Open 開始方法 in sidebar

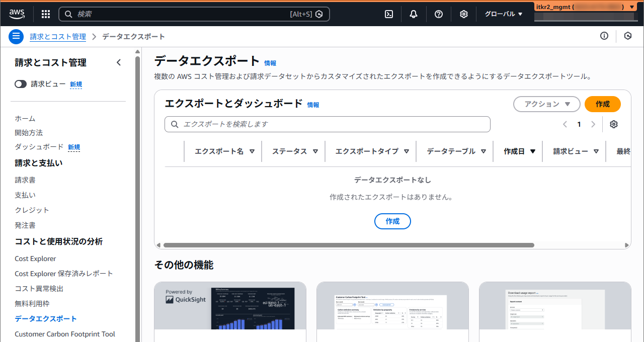click(x=29, y=132)
